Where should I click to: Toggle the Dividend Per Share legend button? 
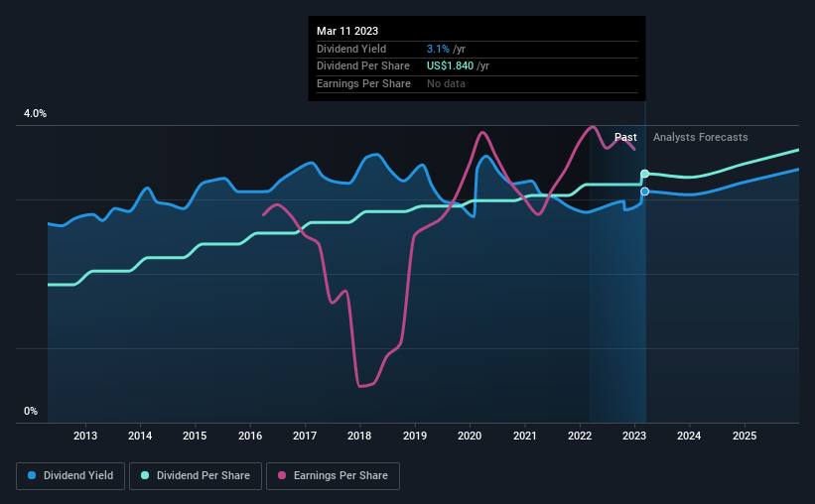point(196,476)
